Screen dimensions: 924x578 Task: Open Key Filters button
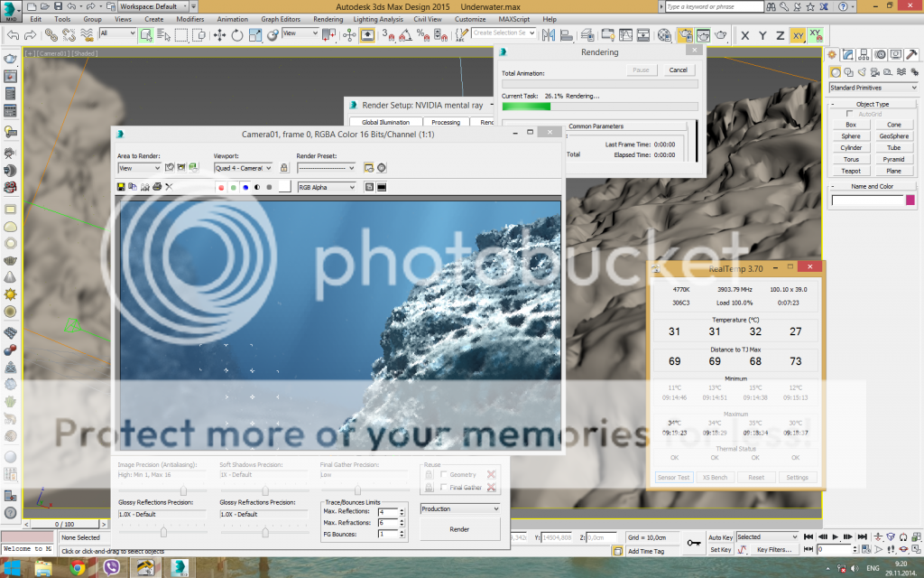[x=774, y=549]
